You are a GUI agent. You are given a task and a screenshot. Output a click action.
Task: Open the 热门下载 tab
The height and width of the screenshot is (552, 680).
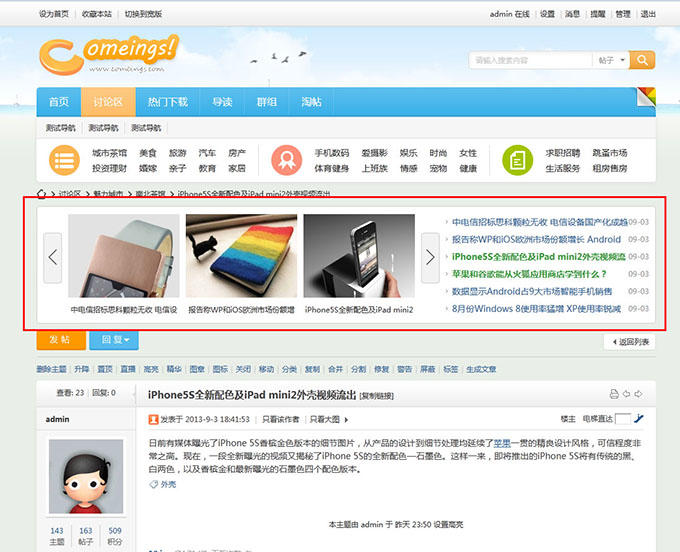pos(167,102)
